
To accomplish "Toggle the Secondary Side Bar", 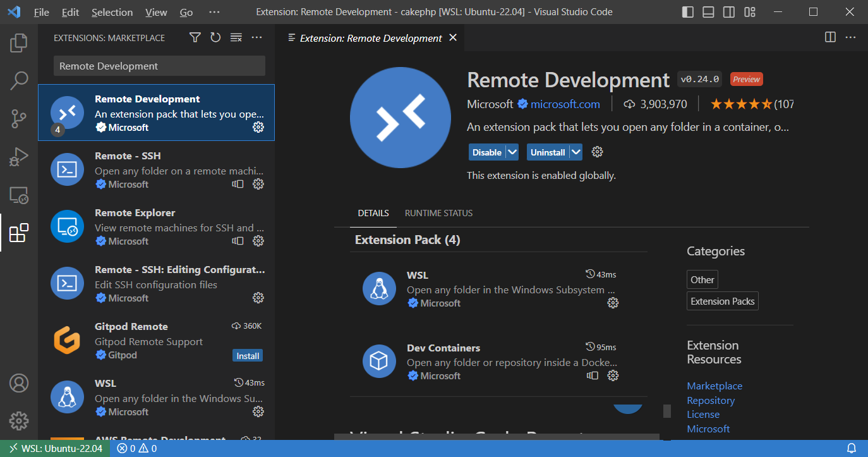I will coord(728,11).
